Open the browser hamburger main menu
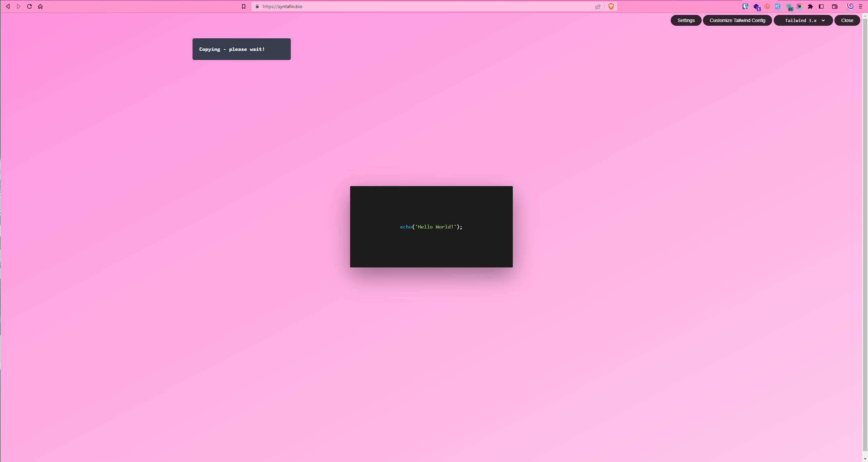 (861, 6)
